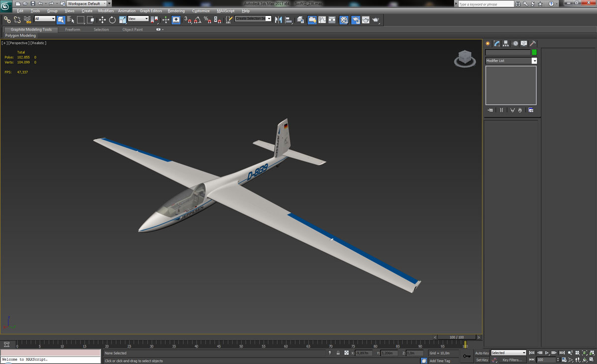Open Select by Name dialog
The image size is (597, 364).
pos(70,20)
